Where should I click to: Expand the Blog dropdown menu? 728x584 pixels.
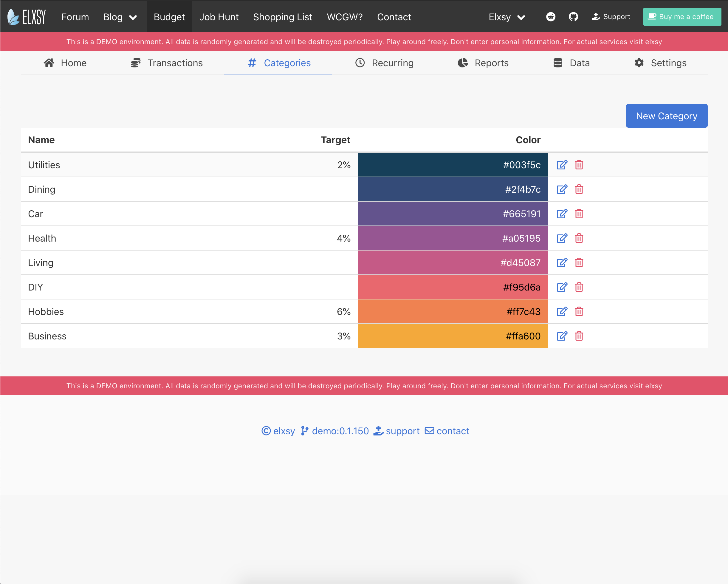120,17
